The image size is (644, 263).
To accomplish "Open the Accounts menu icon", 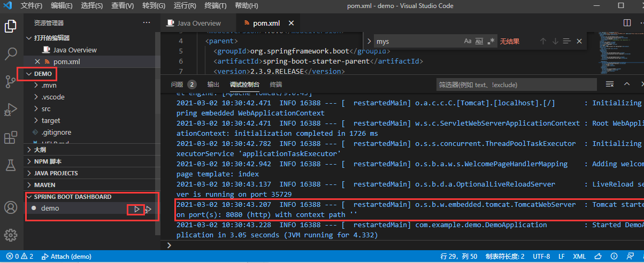I will 11,207.
